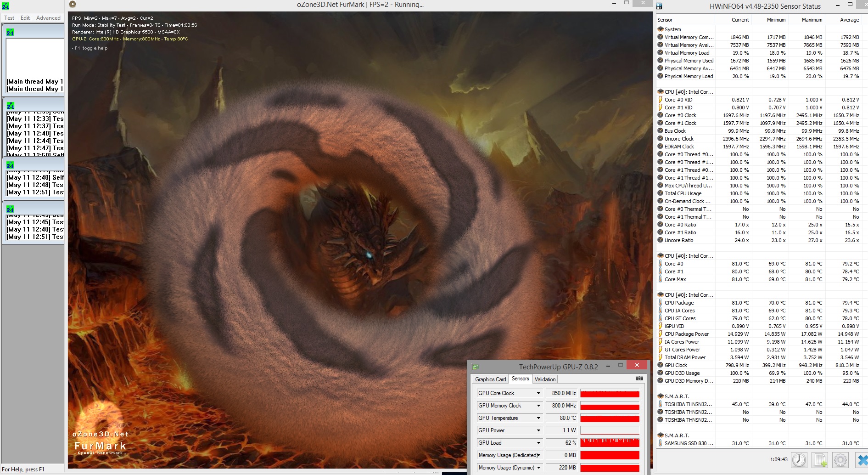Click icon of Prime95 window showing 12:33 line
The height and width of the screenshot is (475, 868).
[10, 106]
